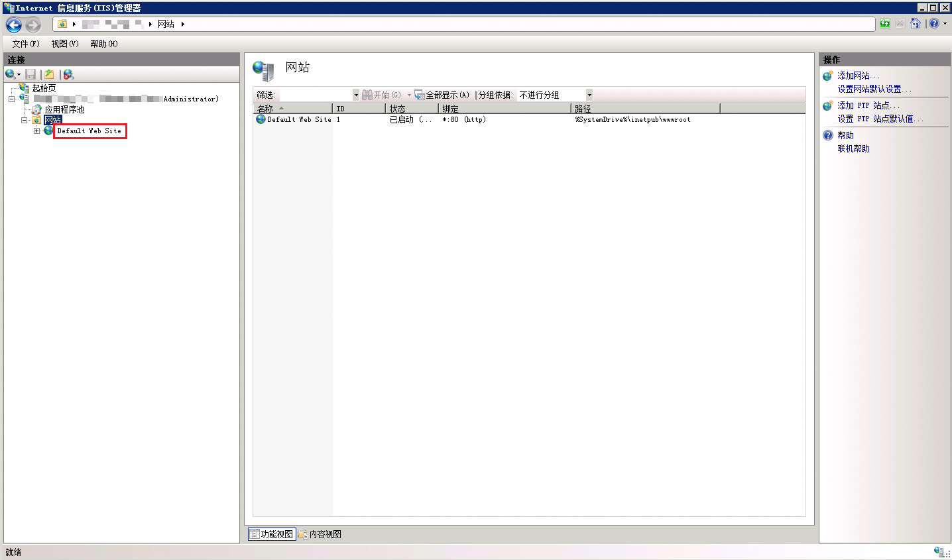The image size is (952, 560).
Task: Select 起始页 in the connections tree
Action: click(x=44, y=88)
